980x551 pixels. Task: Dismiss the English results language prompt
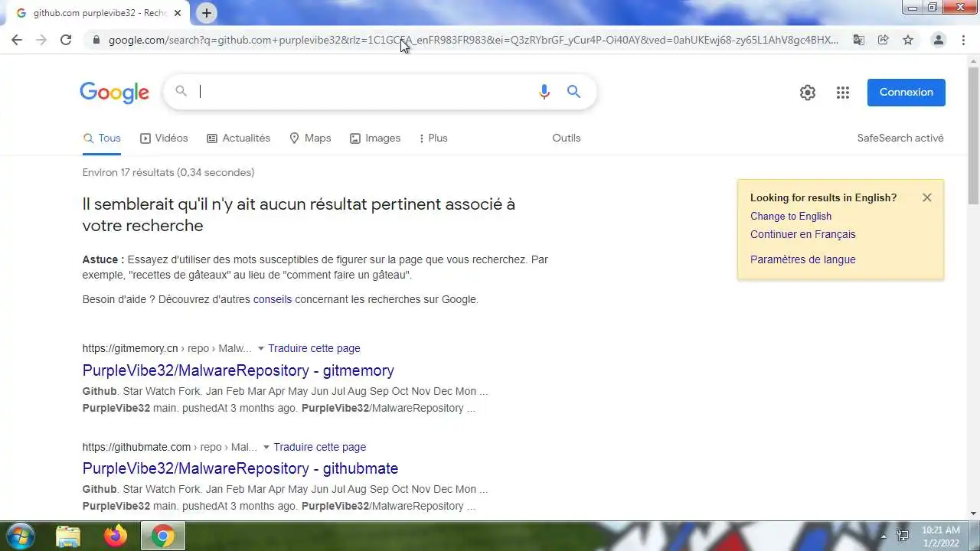coord(927,197)
